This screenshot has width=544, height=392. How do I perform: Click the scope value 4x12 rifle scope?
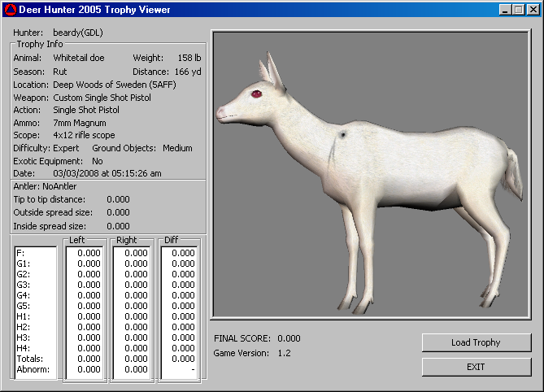point(84,135)
